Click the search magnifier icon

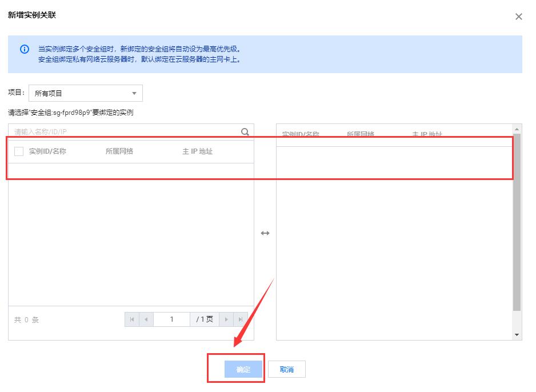coord(245,131)
